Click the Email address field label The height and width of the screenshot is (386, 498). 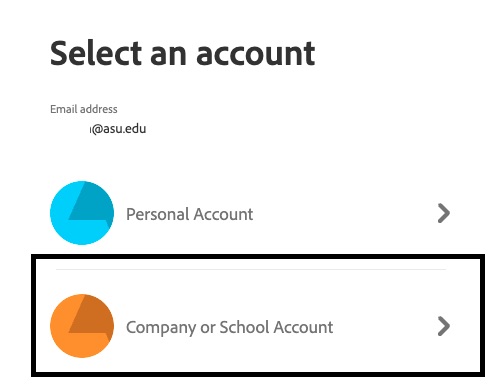point(84,109)
